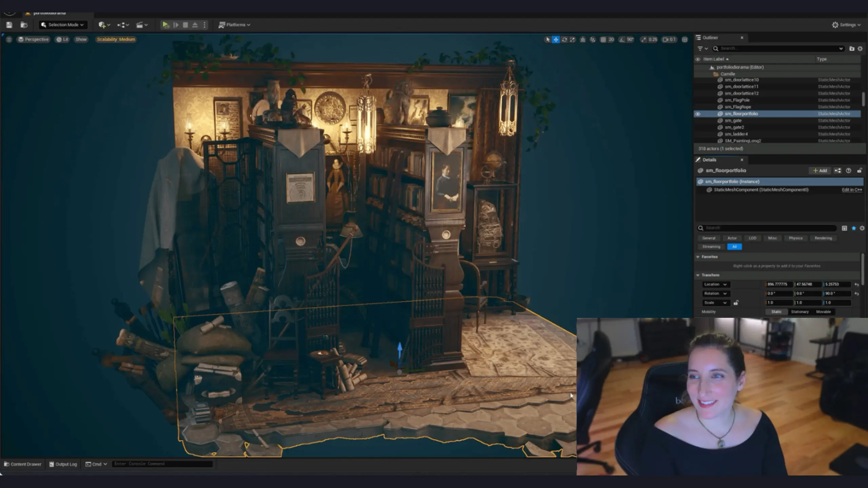Viewport: 868px width, 488px height.
Task: Click the viewport layout maximize icon
Action: [x=685, y=40]
